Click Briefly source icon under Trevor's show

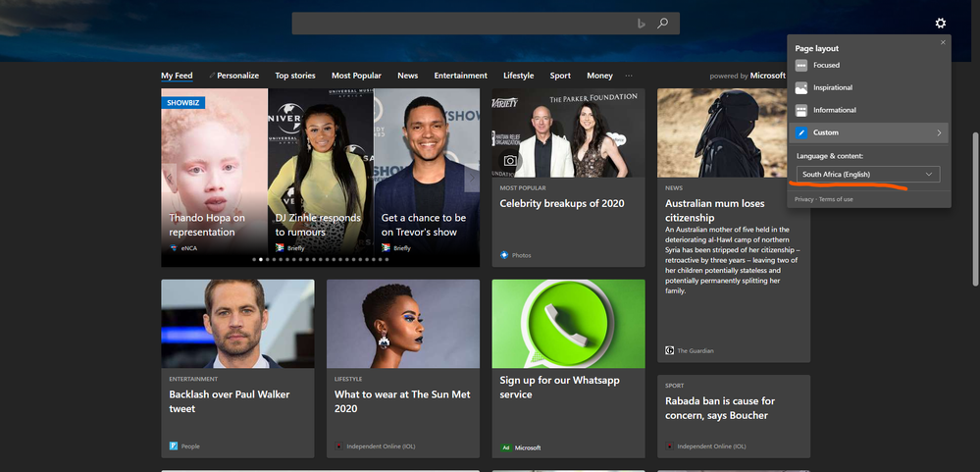click(x=386, y=248)
